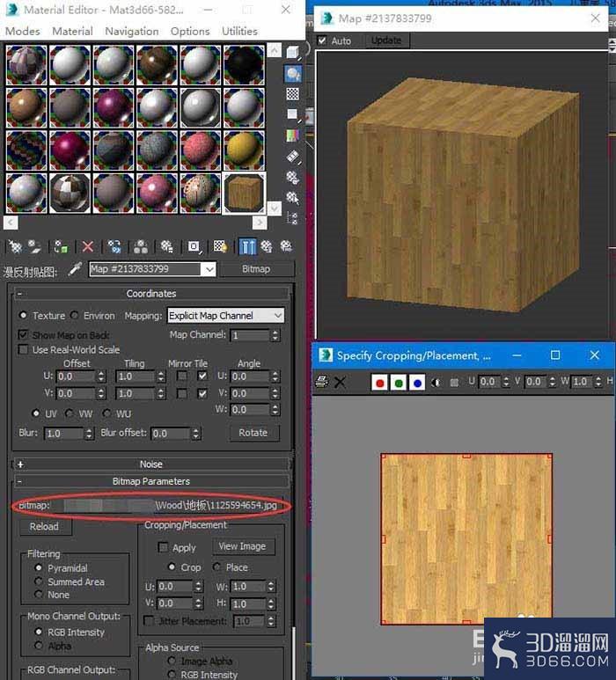Click Make Material Copy icon
The width and height of the screenshot is (616, 680).
[x=114, y=247]
